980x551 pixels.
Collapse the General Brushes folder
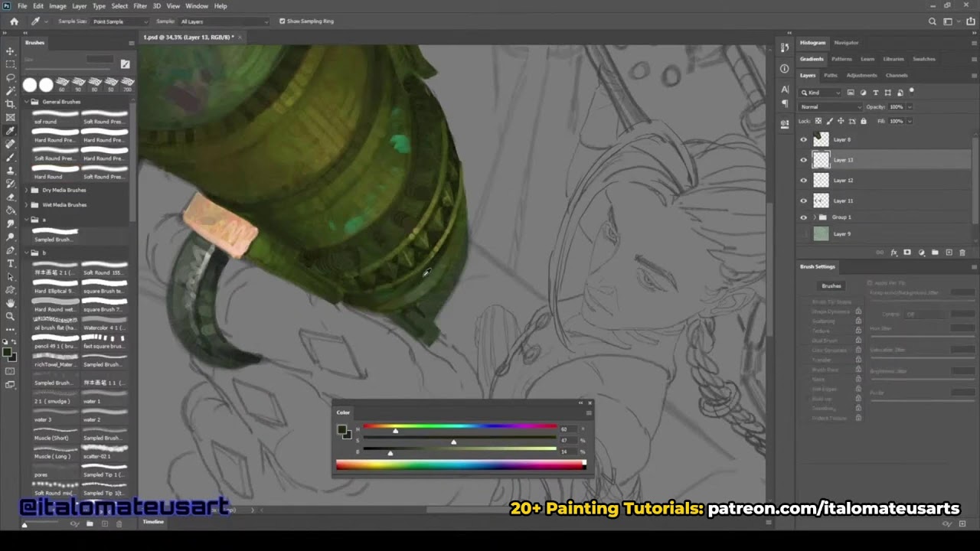(27, 102)
